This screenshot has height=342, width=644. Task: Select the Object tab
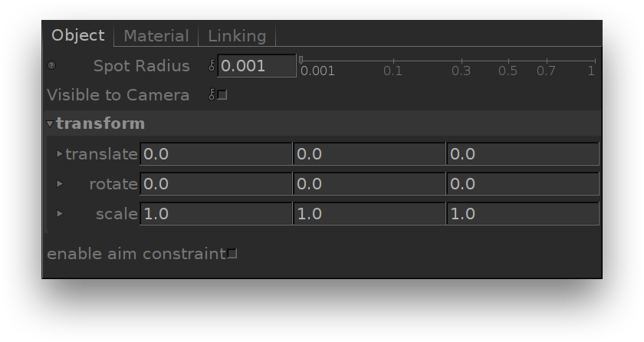click(78, 35)
